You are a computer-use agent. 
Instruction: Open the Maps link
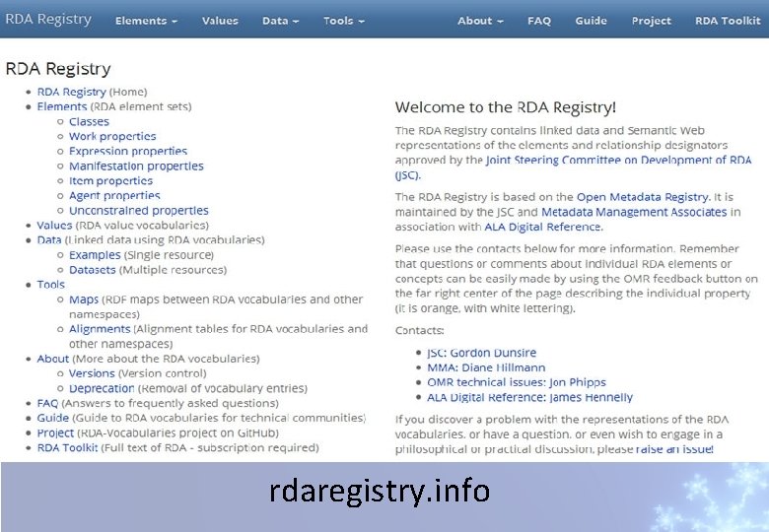tap(84, 299)
